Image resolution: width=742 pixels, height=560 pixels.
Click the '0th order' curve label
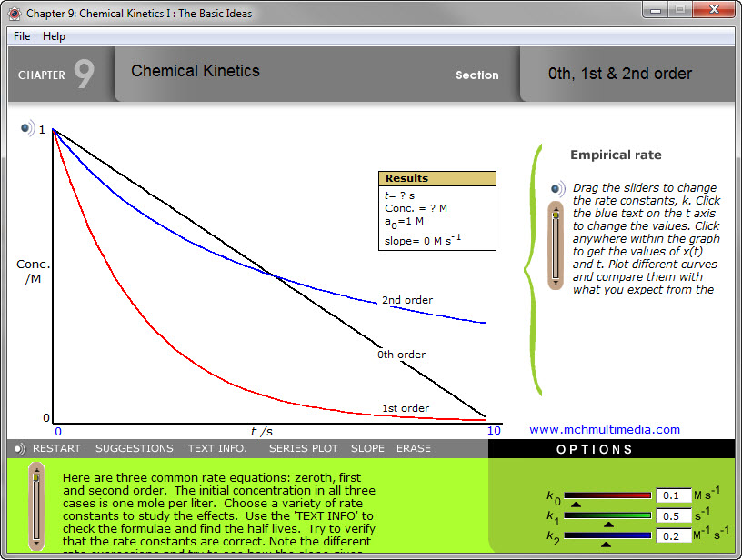pos(401,355)
